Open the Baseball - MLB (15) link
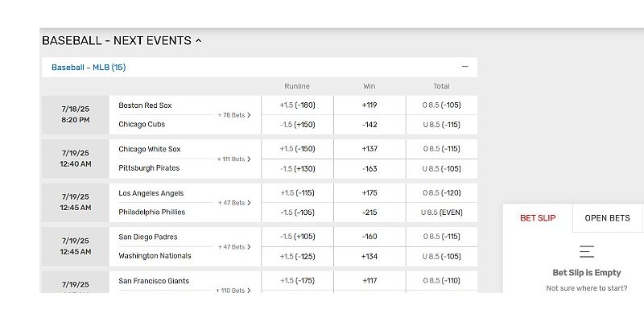This screenshot has height=322, width=644. [x=89, y=68]
